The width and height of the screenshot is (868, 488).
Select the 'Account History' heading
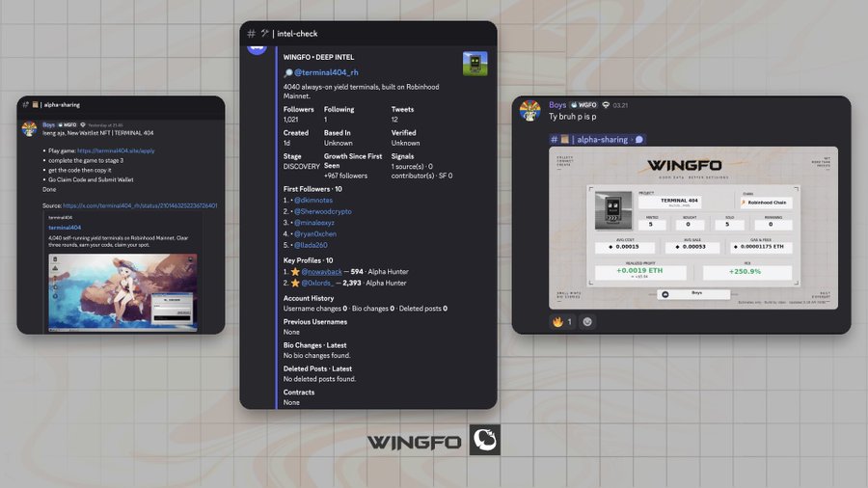click(x=309, y=298)
